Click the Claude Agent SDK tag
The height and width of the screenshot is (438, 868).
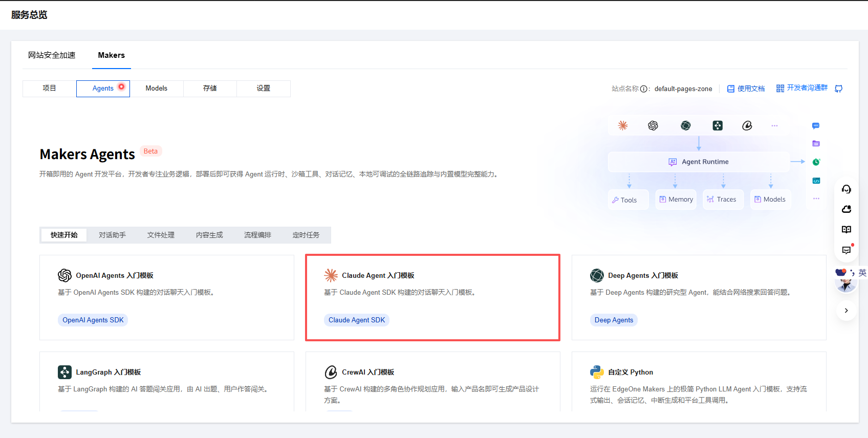click(357, 320)
